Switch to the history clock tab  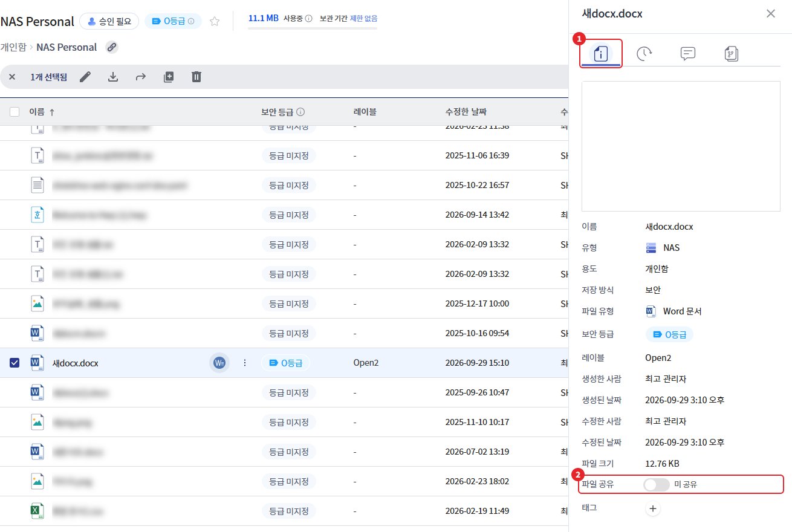(644, 54)
